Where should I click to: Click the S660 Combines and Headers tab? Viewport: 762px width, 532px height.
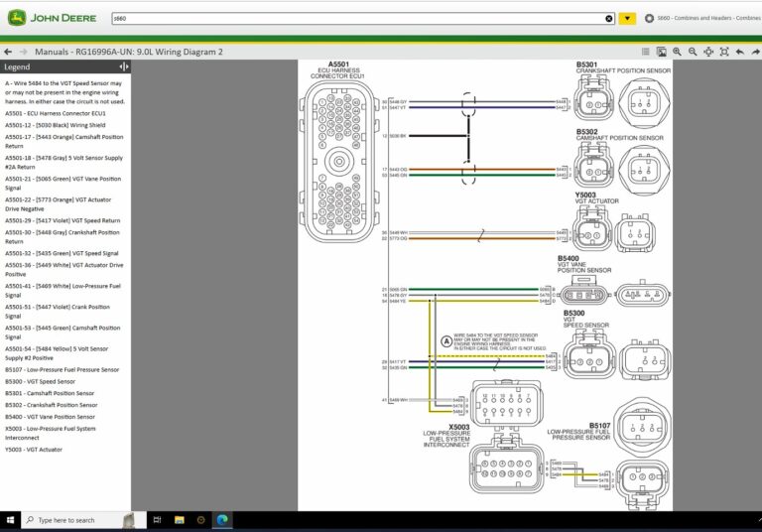tap(706, 18)
